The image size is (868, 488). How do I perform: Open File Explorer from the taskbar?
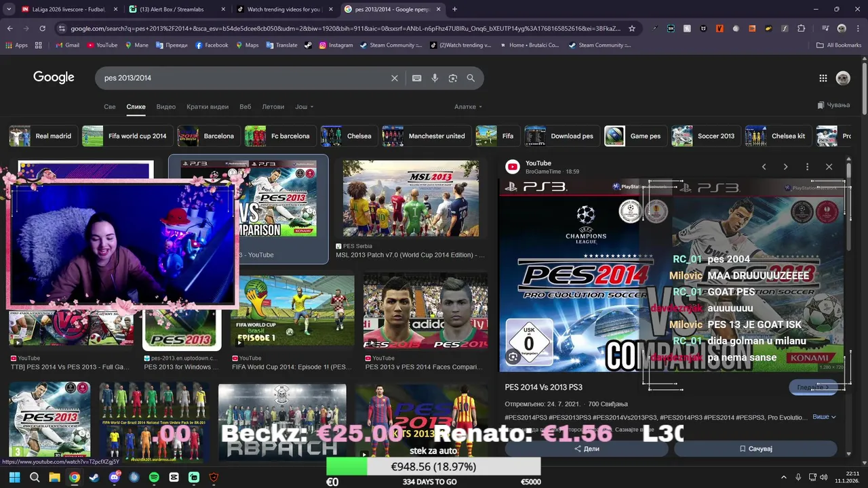(54, 477)
